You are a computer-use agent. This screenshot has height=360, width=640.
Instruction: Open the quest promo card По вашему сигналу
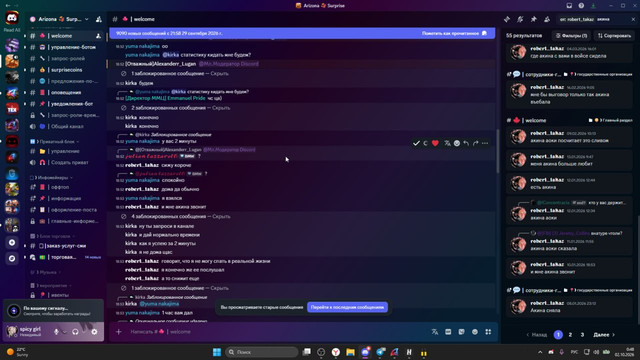[53, 311]
